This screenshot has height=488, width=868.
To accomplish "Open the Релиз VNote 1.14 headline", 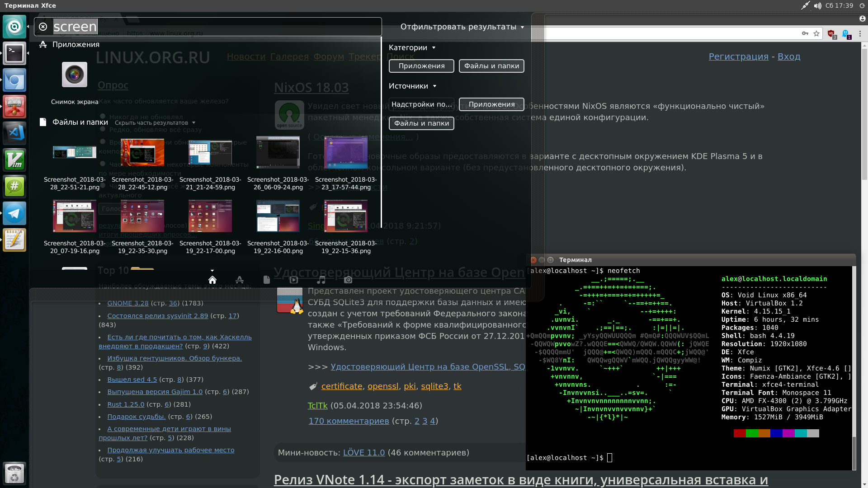I will (521, 480).
